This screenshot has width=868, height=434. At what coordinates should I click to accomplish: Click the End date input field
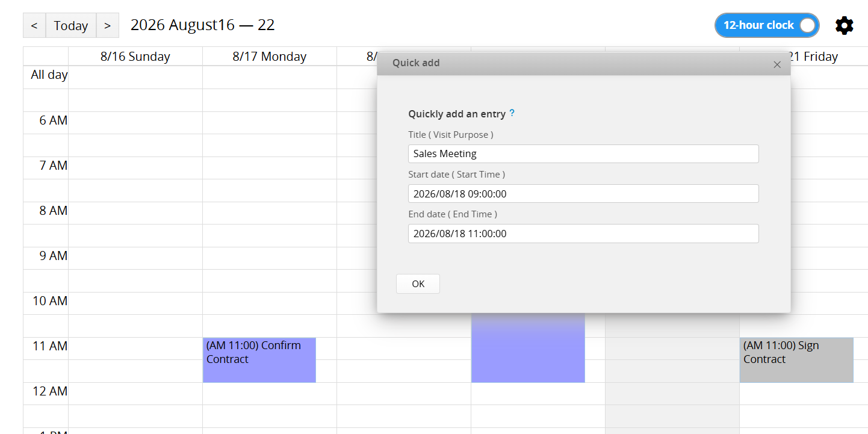tap(583, 234)
